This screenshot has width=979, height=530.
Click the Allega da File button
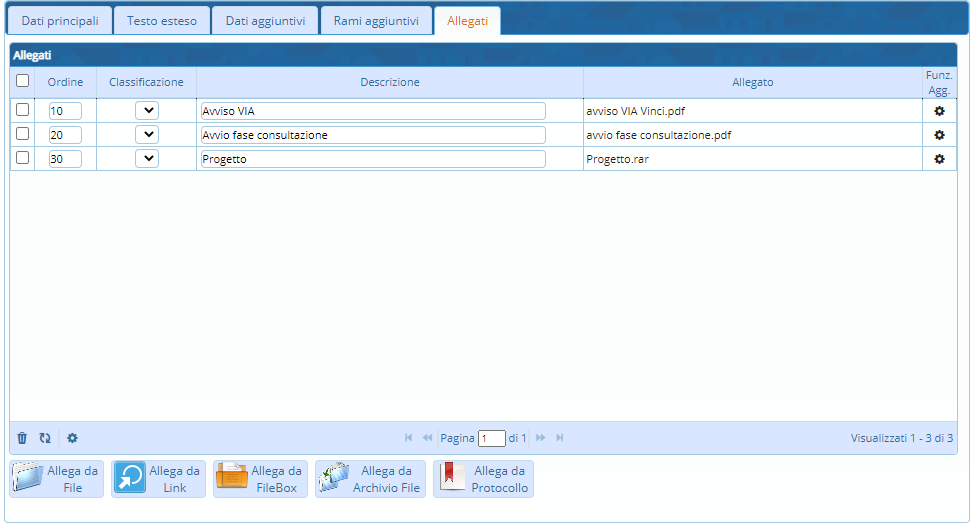click(x=57, y=479)
